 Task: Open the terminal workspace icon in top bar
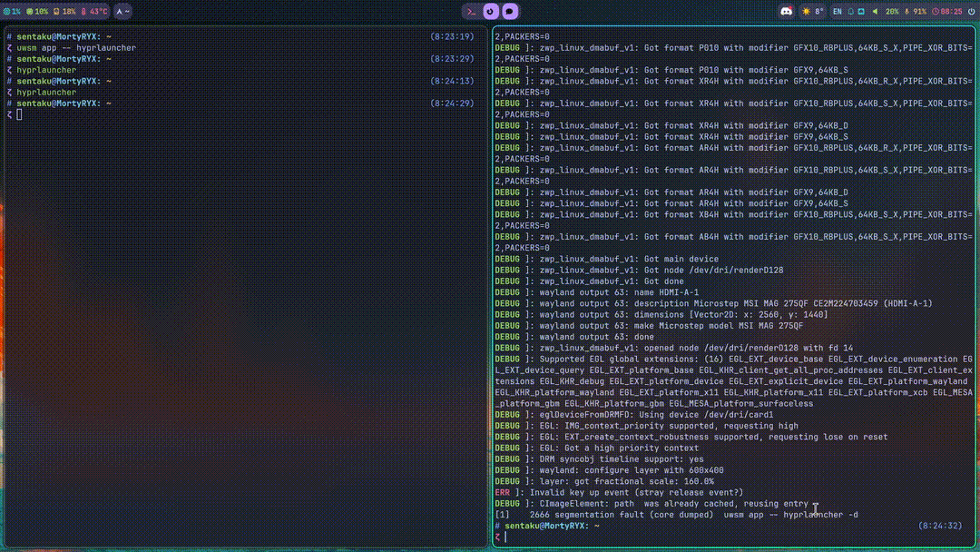471,12
